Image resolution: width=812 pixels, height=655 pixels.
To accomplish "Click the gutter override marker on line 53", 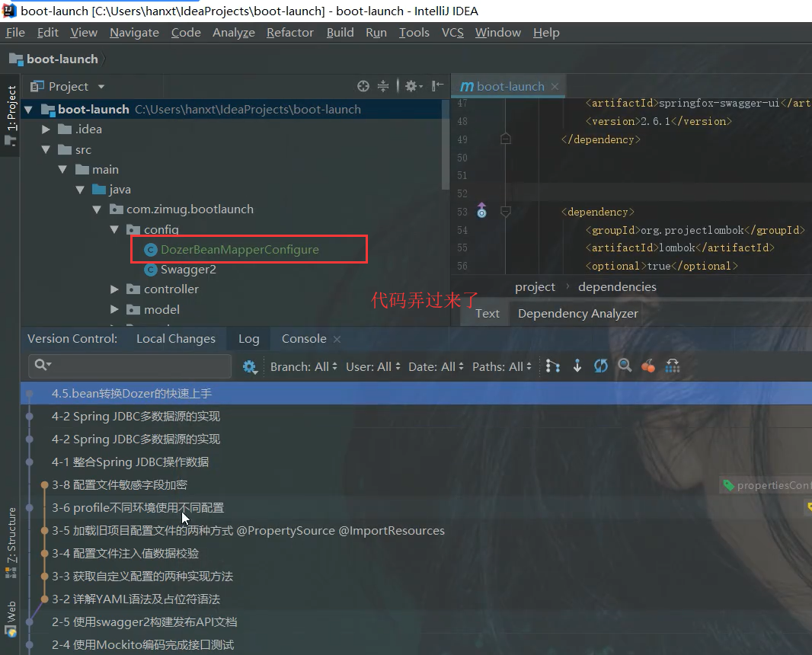I will 481,210.
